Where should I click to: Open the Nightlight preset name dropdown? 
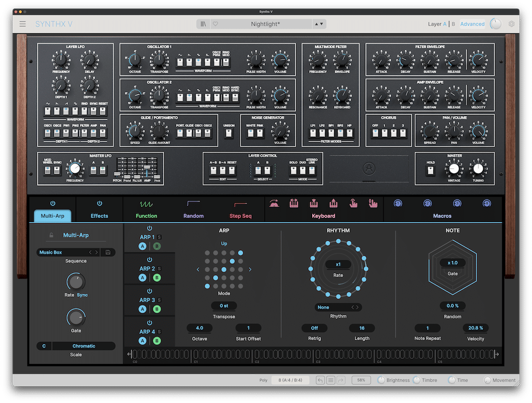pyautogui.click(x=265, y=24)
